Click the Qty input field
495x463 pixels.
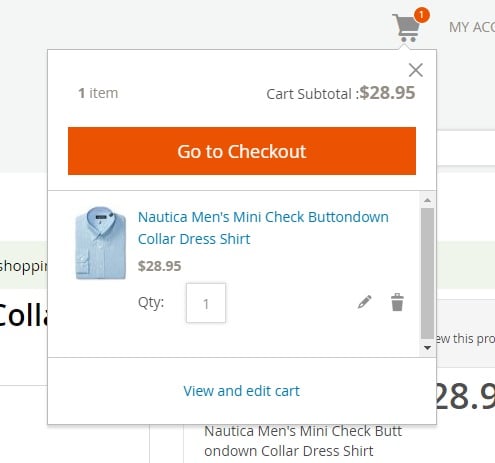206,303
